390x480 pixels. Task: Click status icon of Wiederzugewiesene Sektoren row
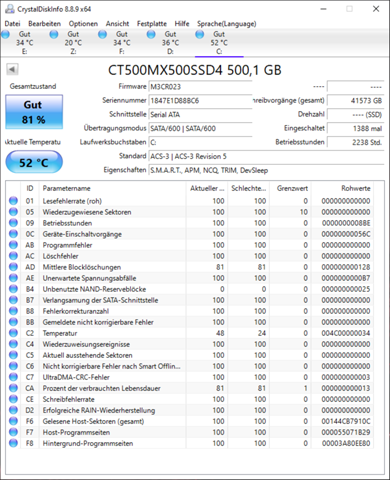pos(13,212)
